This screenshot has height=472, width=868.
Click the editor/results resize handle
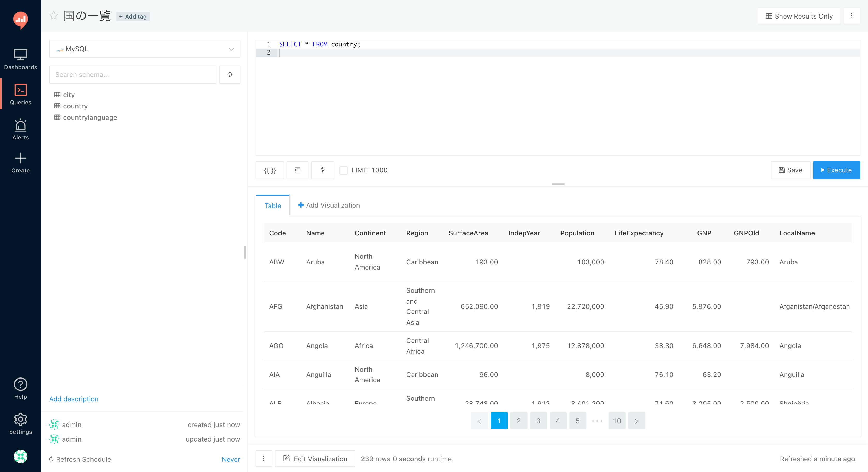point(558,184)
